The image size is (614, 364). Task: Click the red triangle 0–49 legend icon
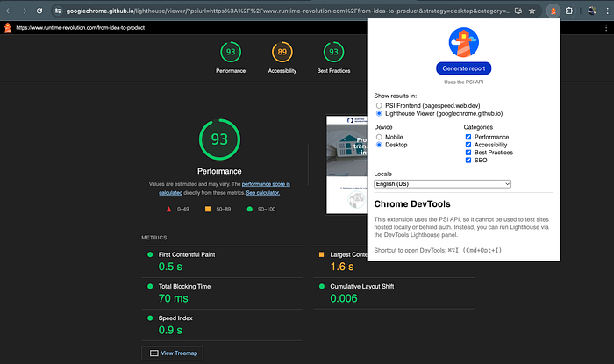click(168, 209)
